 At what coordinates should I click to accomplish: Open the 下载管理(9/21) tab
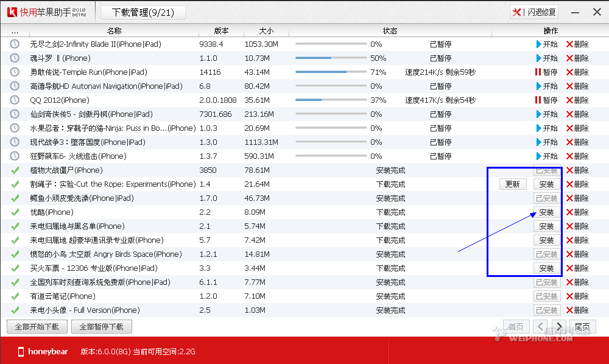pos(143,12)
